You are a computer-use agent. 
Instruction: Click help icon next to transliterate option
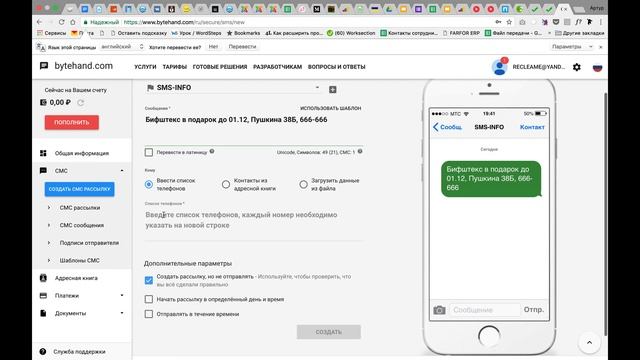[x=212, y=151]
